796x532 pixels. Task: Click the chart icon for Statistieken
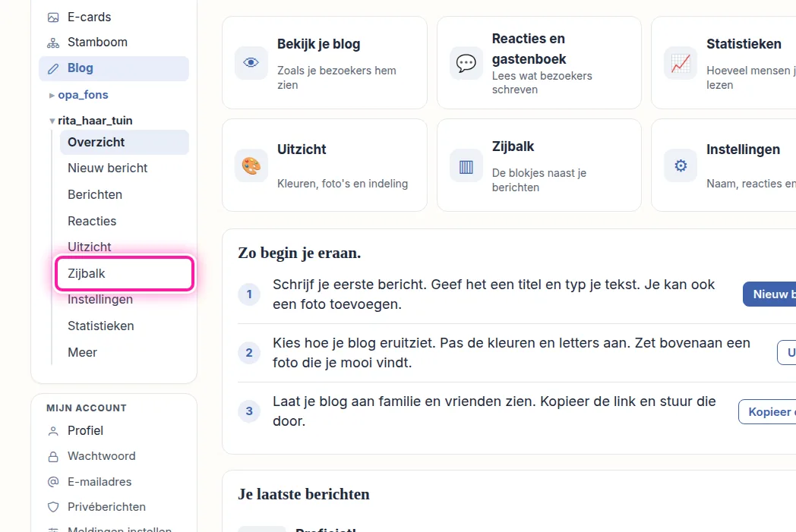[x=681, y=63]
